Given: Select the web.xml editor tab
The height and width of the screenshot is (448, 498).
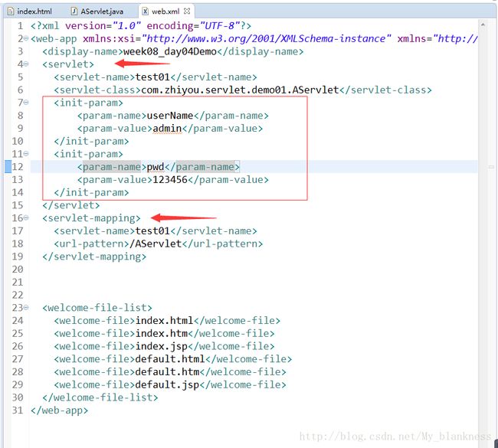Looking at the screenshot, I should (x=165, y=11).
